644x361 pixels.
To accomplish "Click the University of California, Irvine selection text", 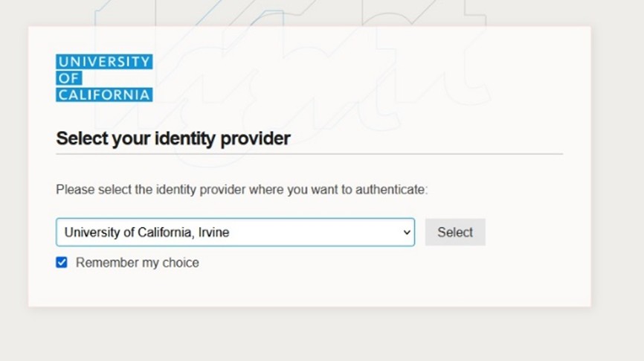I will point(146,232).
